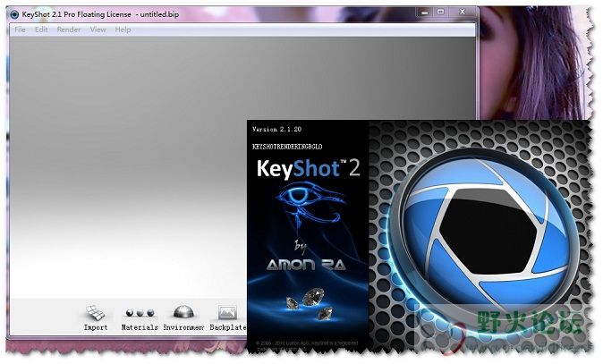
Task: Open the Materials library icon
Action: 140,313
